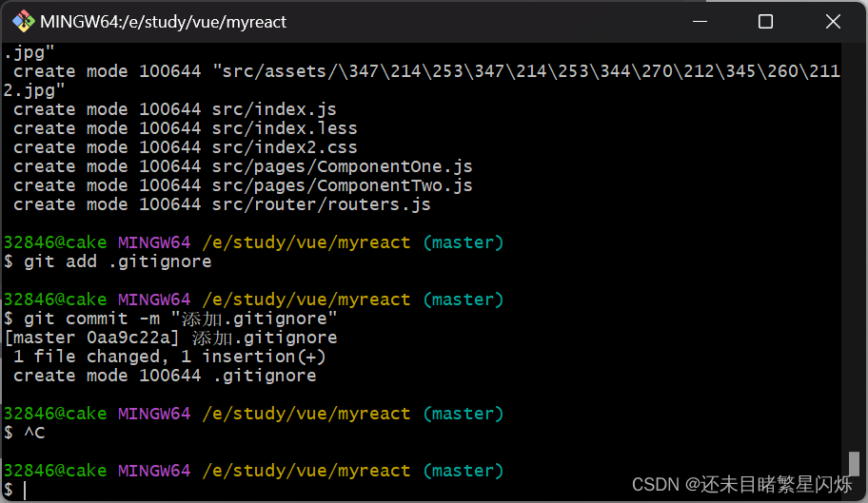Close the MINGW64 terminal window

(x=833, y=22)
